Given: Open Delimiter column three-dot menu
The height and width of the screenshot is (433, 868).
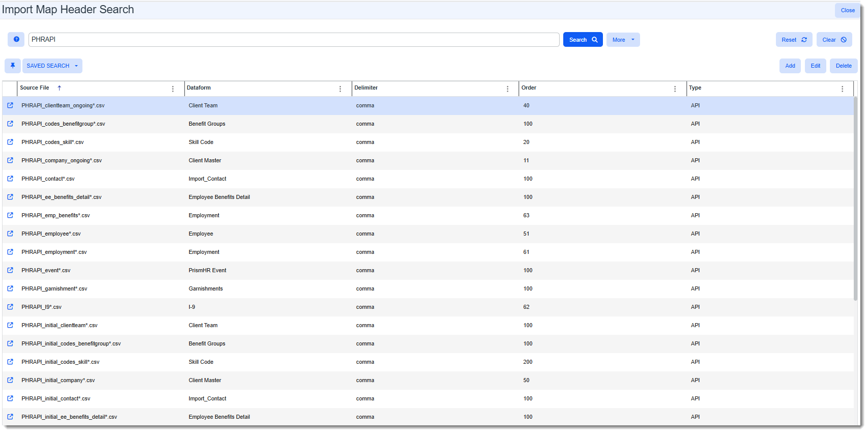Looking at the screenshot, I should [x=507, y=89].
